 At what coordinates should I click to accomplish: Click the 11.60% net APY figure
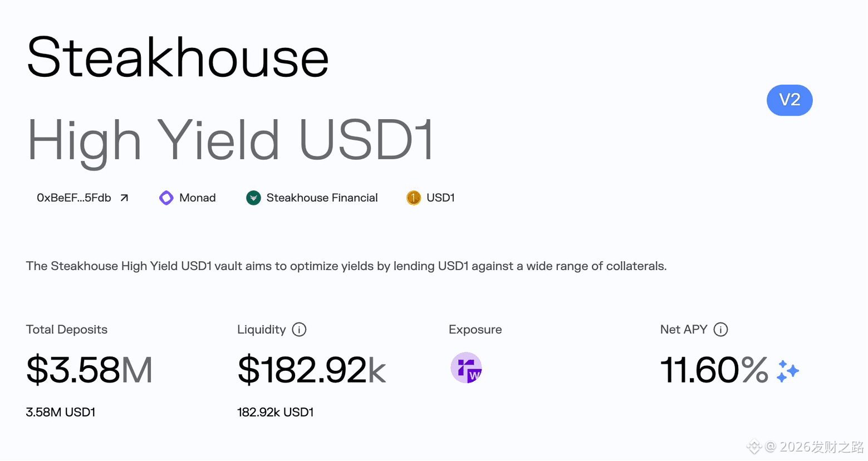click(714, 370)
